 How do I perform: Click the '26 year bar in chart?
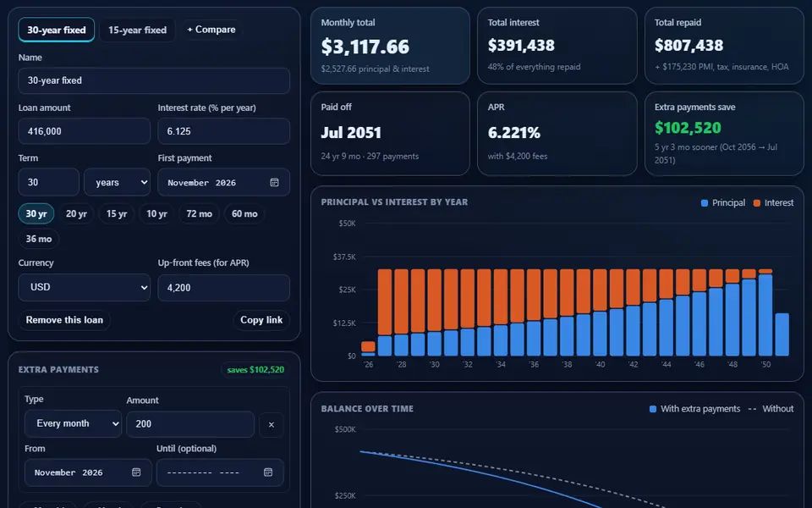pyautogui.click(x=368, y=348)
